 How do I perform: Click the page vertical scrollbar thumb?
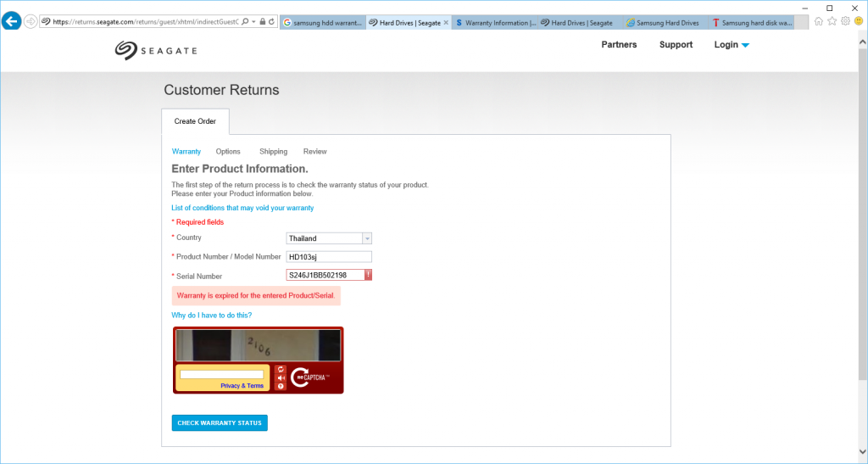pyautogui.click(x=862, y=215)
